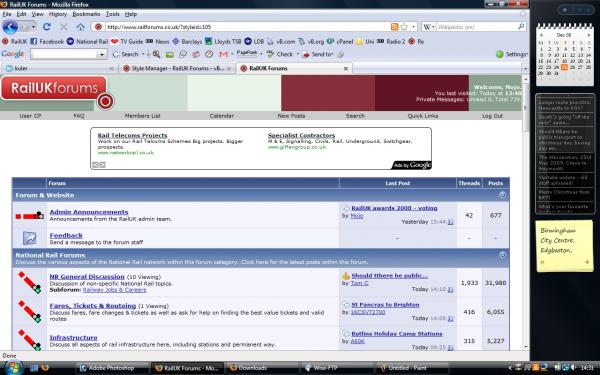Open the TV Guide bookmark
The height and width of the screenshot is (375, 600).
click(x=127, y=41)
